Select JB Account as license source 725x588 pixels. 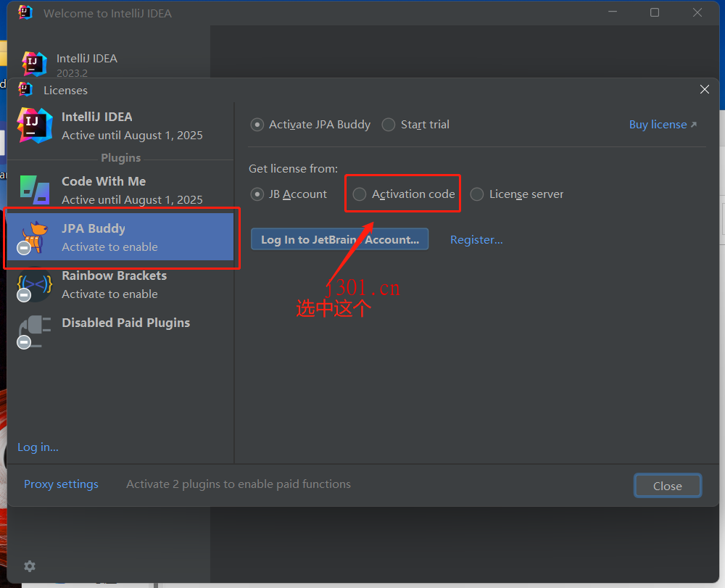coord(289,194)
